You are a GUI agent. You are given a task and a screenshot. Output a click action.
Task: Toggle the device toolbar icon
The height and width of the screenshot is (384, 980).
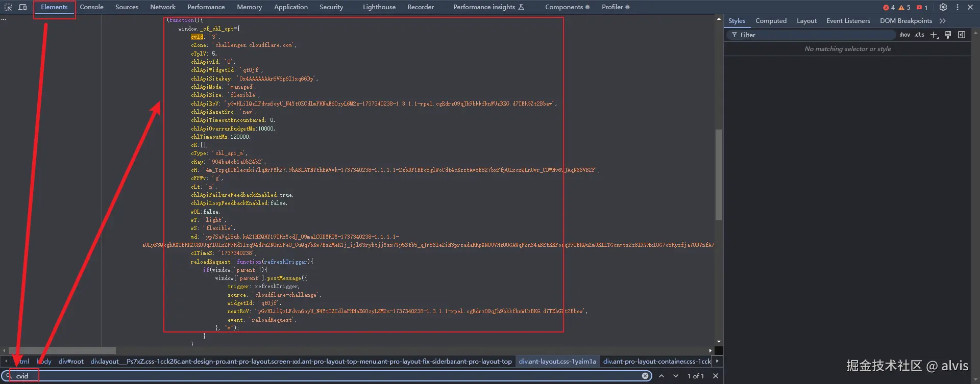(22, 7)
